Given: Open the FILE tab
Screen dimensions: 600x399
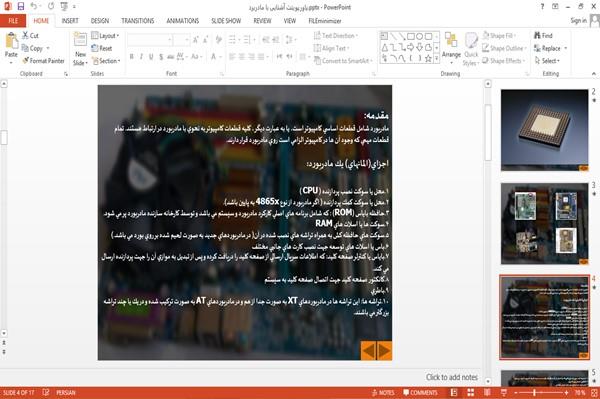Looking at the screenshot, I should pyautogui.click(x=13, y=21).
